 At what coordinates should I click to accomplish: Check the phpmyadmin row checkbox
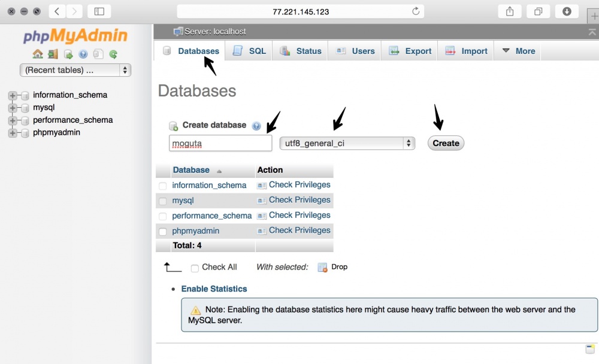click(163, 232)
